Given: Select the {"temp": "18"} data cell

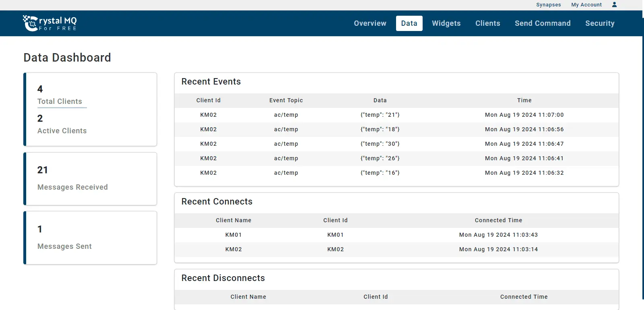Looking at the screenshot, I should [380, 129].
